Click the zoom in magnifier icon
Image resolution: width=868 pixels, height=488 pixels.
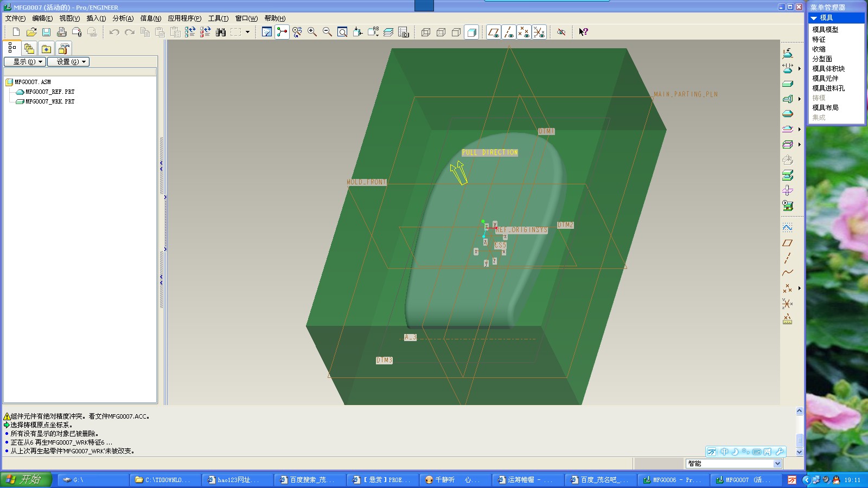click(x=312, y=32)
